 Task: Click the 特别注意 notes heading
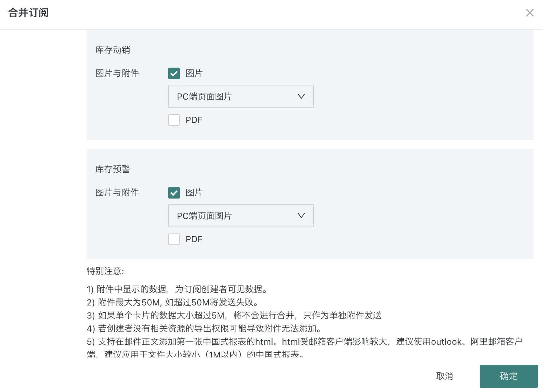point(106,271)
